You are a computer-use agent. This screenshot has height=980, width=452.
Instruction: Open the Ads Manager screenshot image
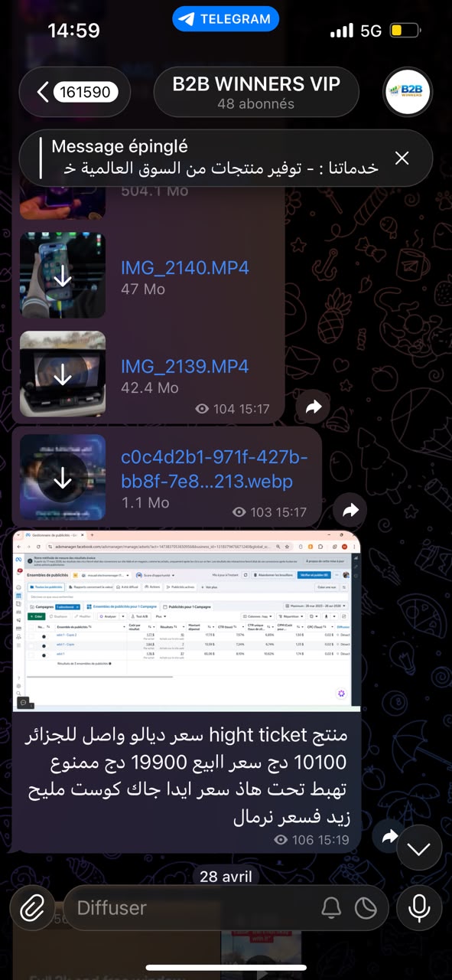pyautogui.click(x=187, y=621)
